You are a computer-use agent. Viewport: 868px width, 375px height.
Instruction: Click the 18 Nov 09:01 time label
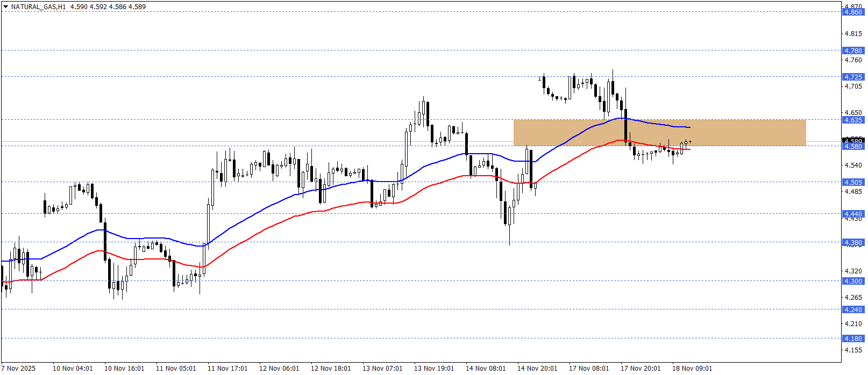pyautogui.click(x=692, y=368)
